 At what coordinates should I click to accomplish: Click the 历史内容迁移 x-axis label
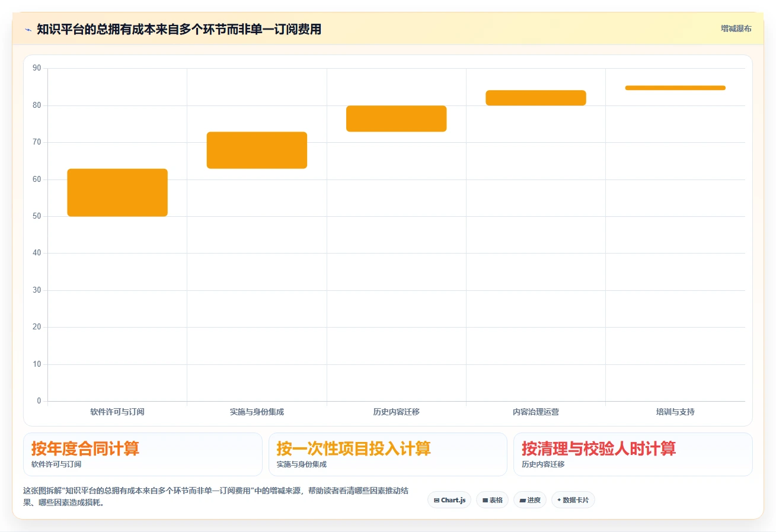click(x=397, y=412)
